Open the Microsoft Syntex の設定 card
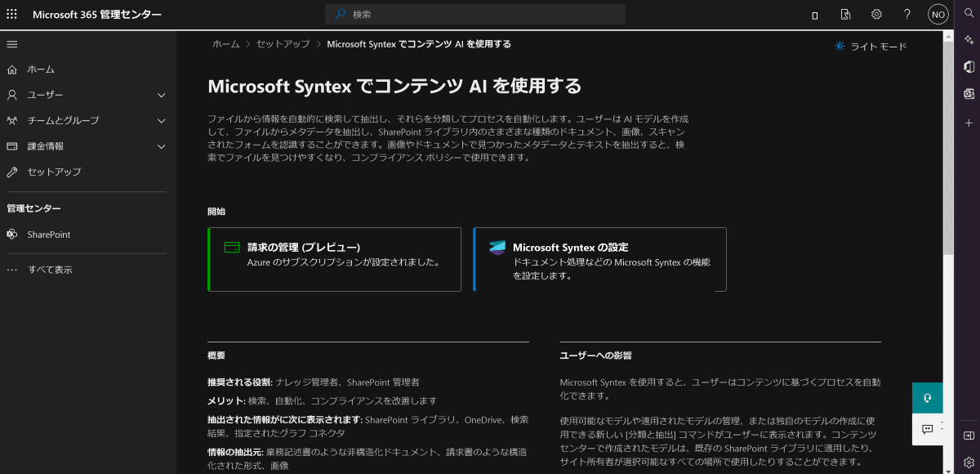The width and height of the screenshot is (980, 474). 599,259
